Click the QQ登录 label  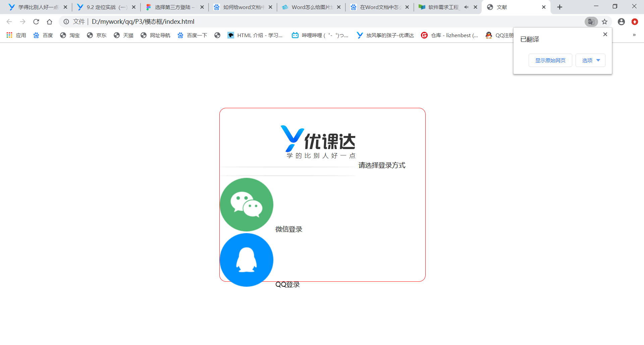coord(287,284)
